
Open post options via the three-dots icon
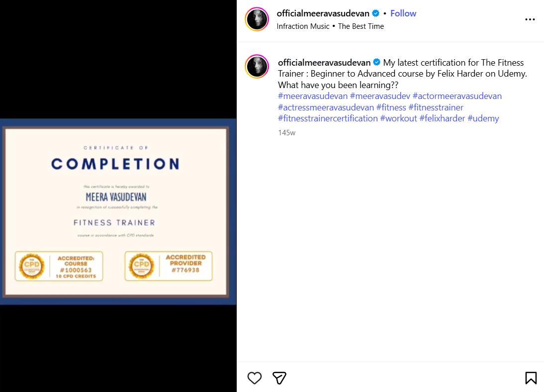pyautogui.click(x=530, y=19)
